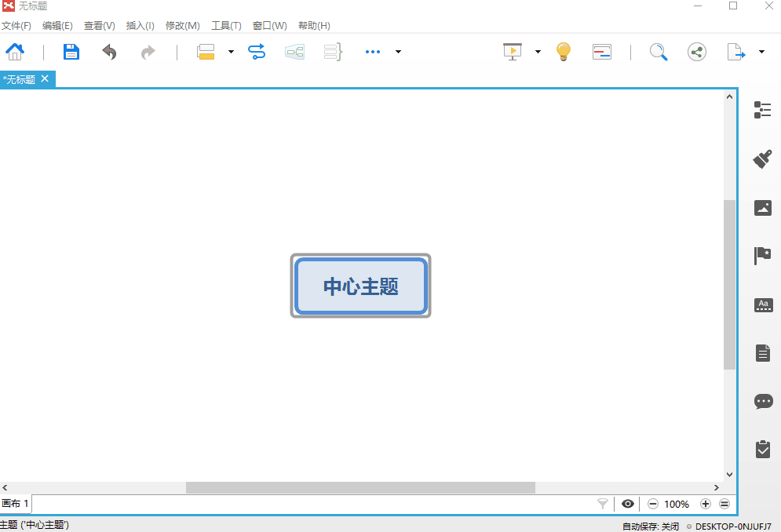Open the markers flag panel
This screenshot has width=781, height=532.
pyautogui.click(x=762, y=255)
